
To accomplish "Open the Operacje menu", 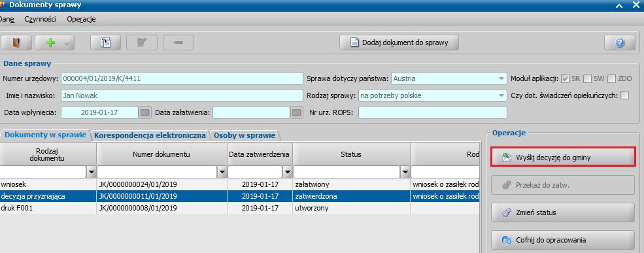I will click(x=81, y=20).
